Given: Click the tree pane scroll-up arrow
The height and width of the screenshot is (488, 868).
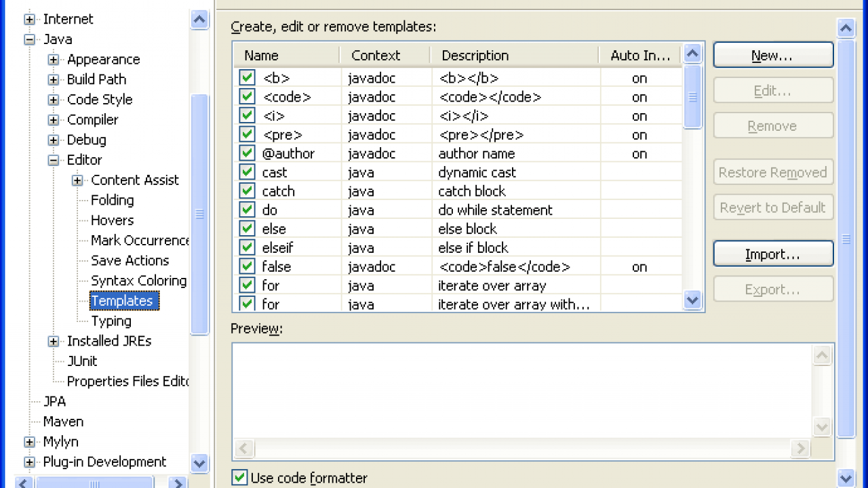Looking at the screenshot, I should click(199, 19).
